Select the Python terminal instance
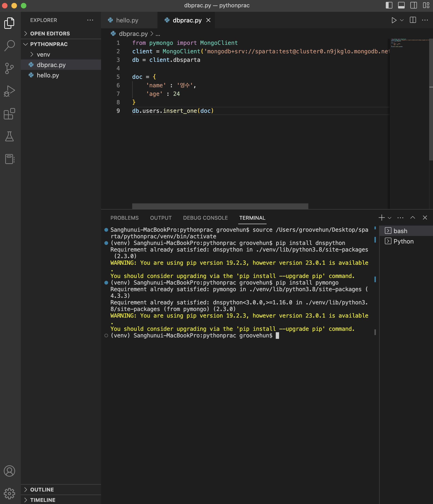433x504 pixels. [x=406, y=241]
